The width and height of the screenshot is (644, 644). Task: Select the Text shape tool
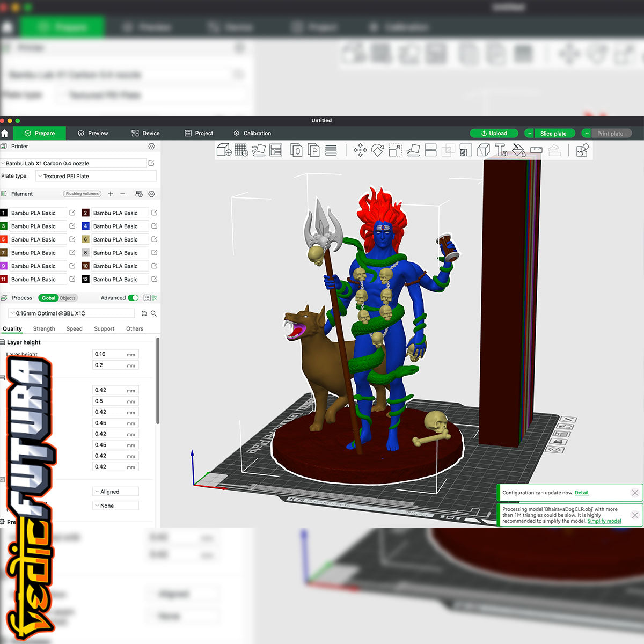point(501,150)
